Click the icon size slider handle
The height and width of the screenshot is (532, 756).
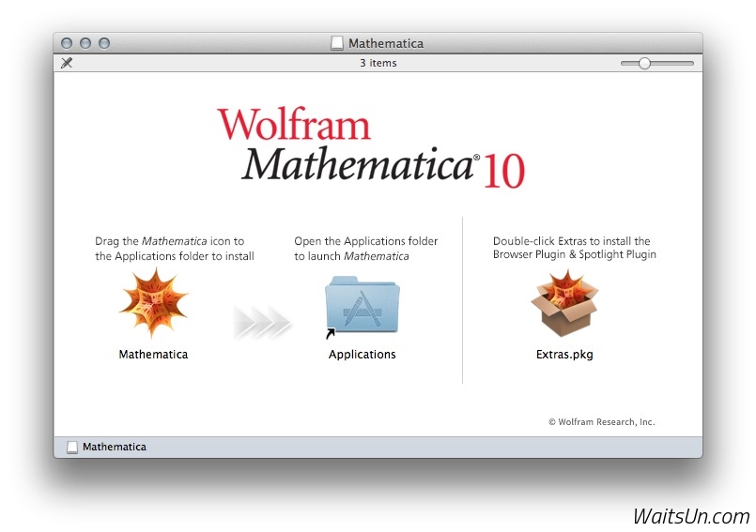[644, 63]
